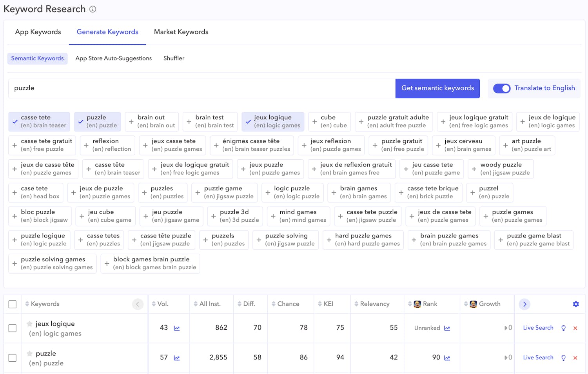This screenshot has width=588, height=374.
Task: Sort the table by Vol. column
Action: click(x=154, y=303)
